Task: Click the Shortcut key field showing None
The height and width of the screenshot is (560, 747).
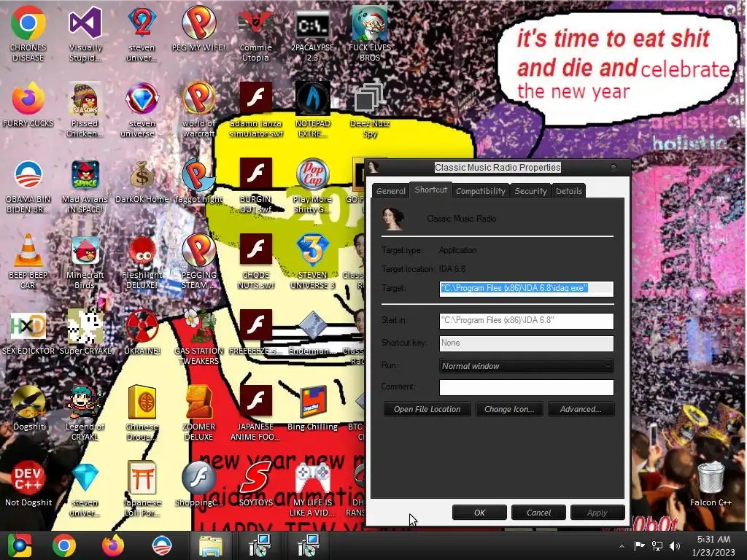Action: point(527,343)
